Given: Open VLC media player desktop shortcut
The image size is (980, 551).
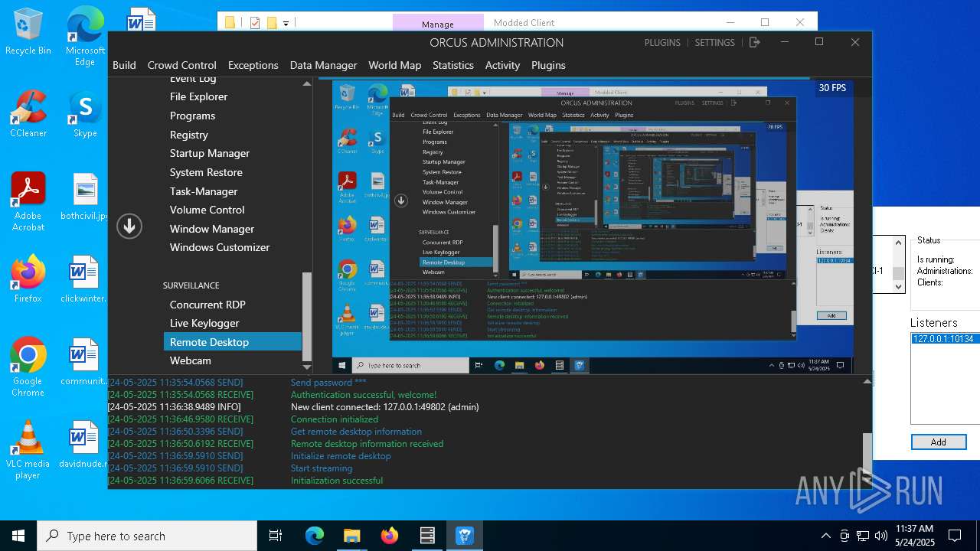Looking at the screenshot, I should tap(28, 449).
